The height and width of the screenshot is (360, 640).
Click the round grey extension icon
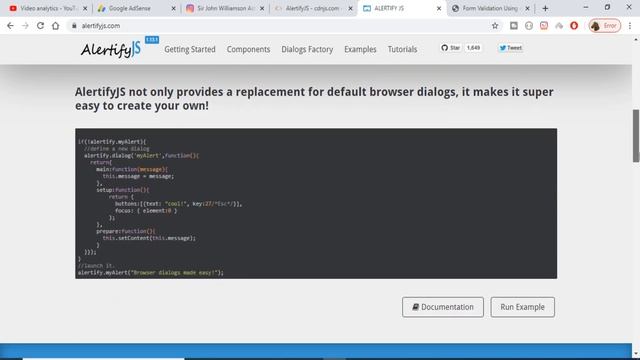(x=529, y=26)
